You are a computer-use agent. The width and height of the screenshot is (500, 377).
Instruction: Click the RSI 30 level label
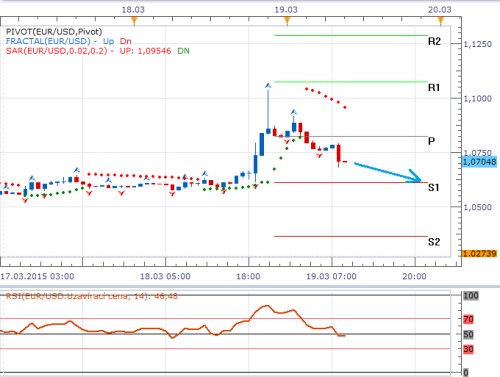click(x=468, y=349)
